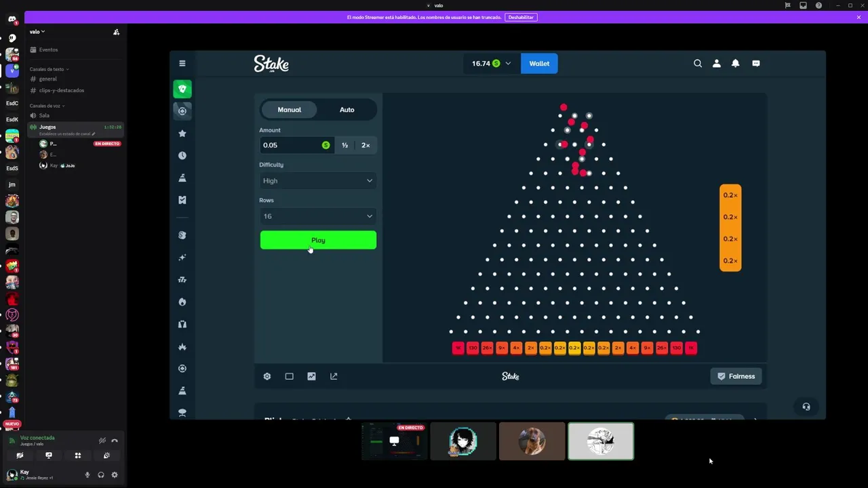Open Discord direct messages home icon
Viewport: 868px width, 488px height.
tap(12, 20)
